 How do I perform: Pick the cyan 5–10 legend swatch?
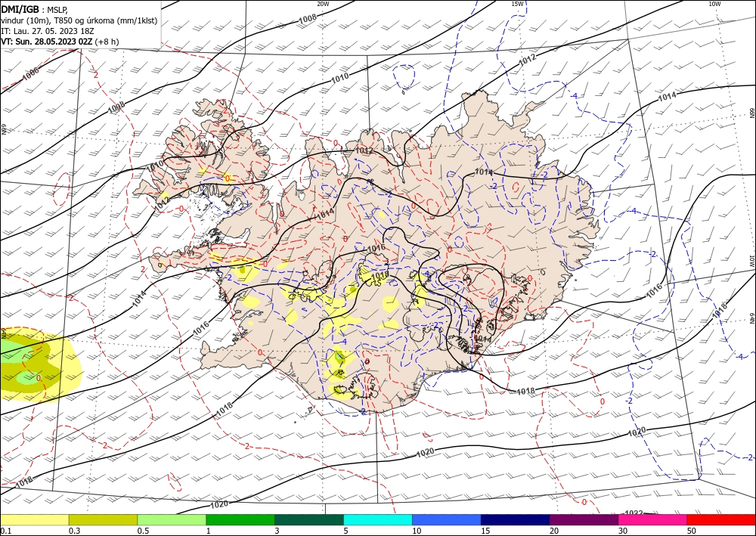pyautogui.click(x=378, y=520)
